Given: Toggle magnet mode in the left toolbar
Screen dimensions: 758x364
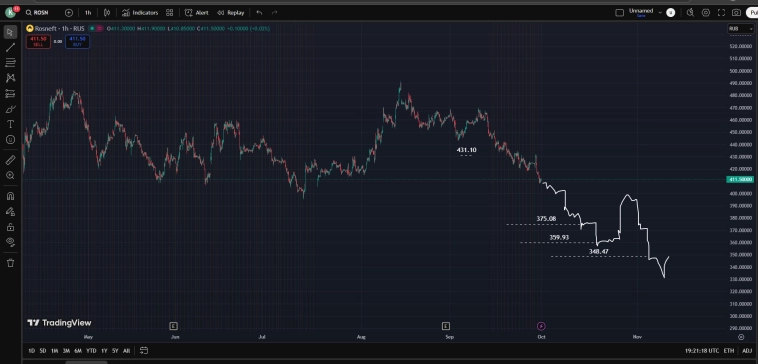Looking at the screenshot, I should click(x=10, y=196).
